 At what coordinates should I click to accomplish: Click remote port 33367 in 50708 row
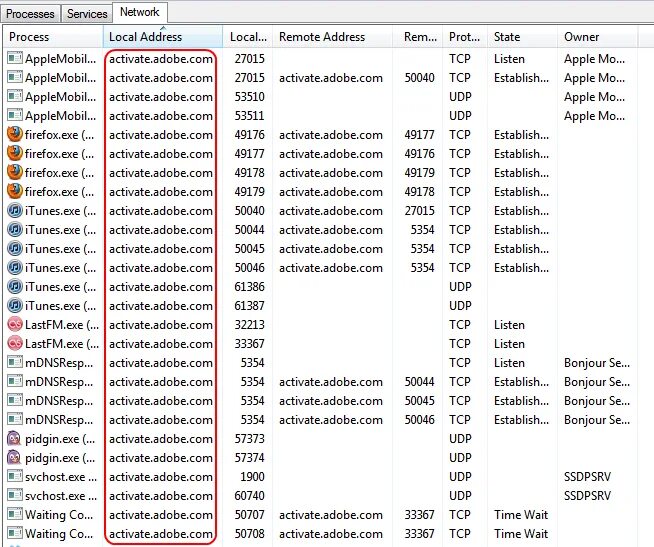pos(420,534)
